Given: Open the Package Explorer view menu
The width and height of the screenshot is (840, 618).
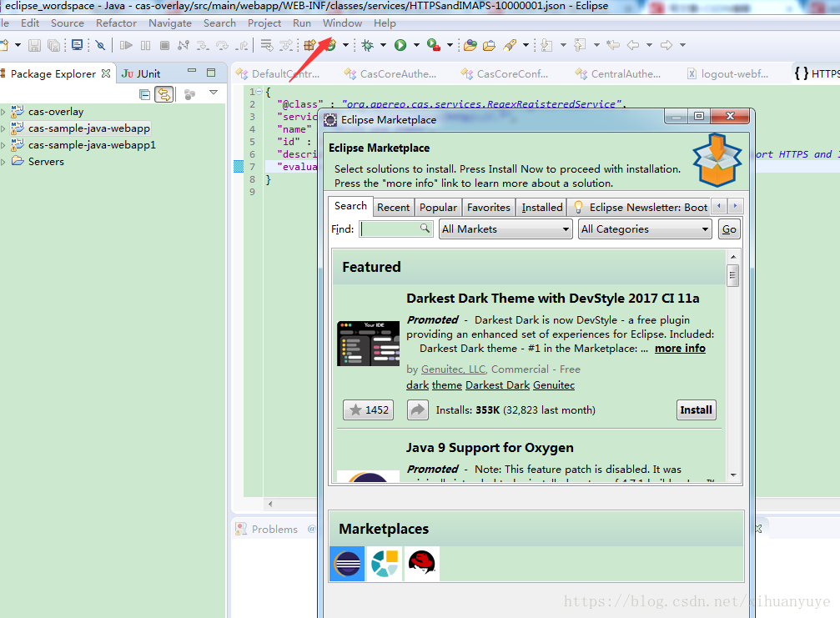Looking at the screenshot, I should (x=213, y=93).
